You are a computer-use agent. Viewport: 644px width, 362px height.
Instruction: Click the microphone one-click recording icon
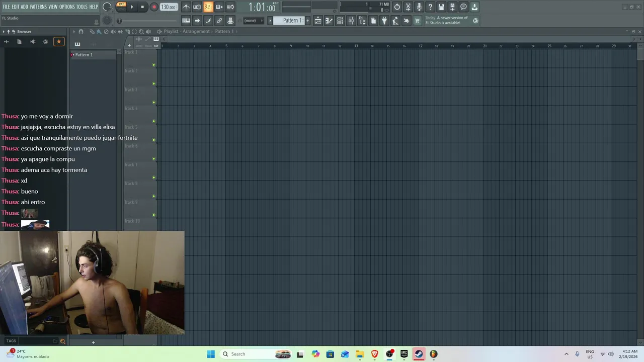tap(419, 7)
